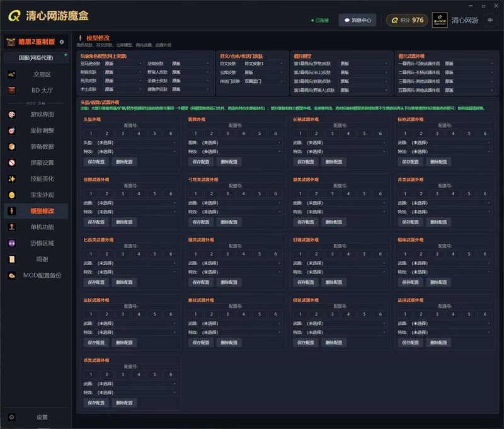Click the 已连接 connection status

(x=320, y=20)
